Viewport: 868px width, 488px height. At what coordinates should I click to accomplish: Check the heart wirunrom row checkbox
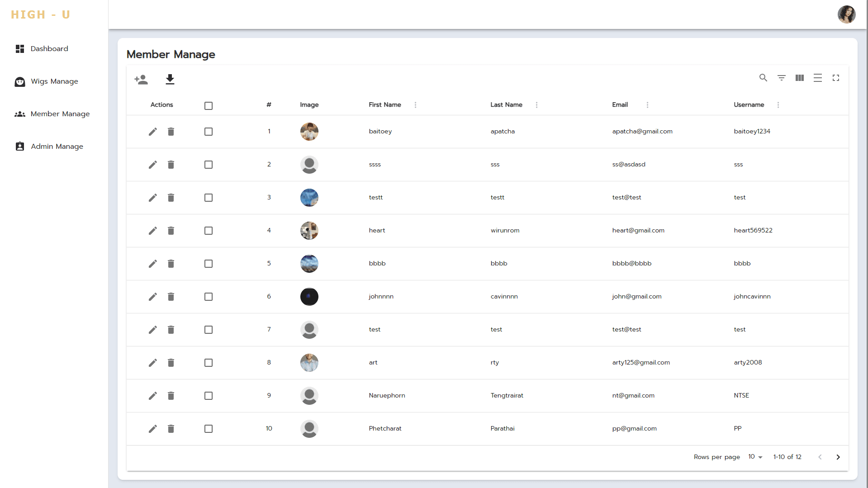click(209, 231)
